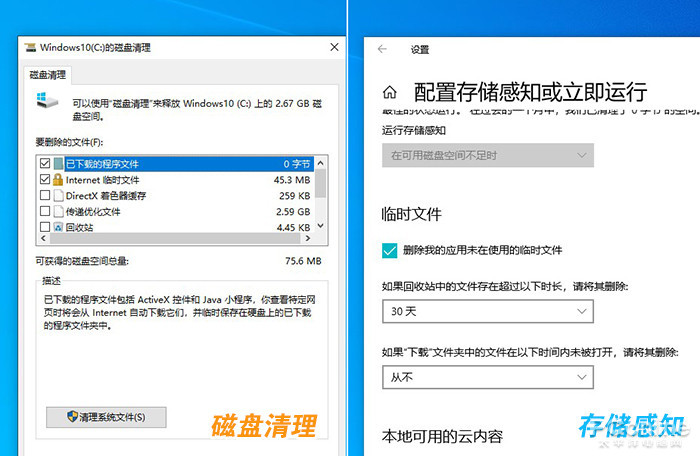
Task: Uncheck the Internet 临时文件 checkbox
Action: [45, 180]
